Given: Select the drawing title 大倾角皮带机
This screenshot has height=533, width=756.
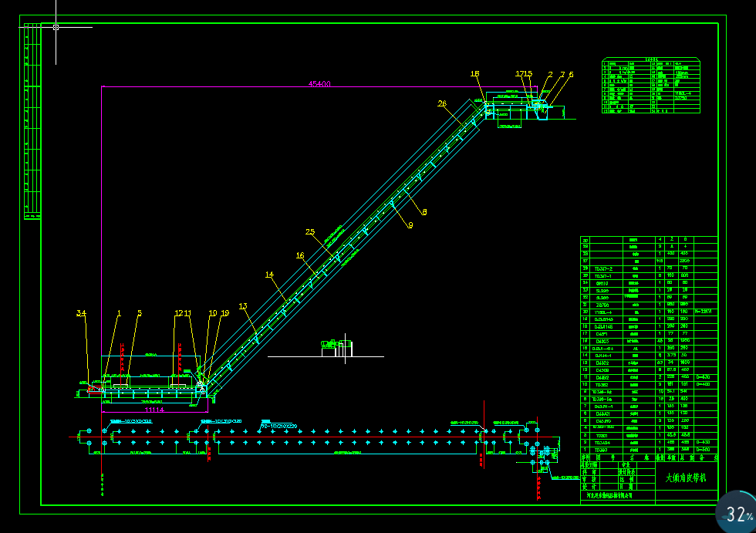Looking at the screenshot, I should [x=686, y=477].
